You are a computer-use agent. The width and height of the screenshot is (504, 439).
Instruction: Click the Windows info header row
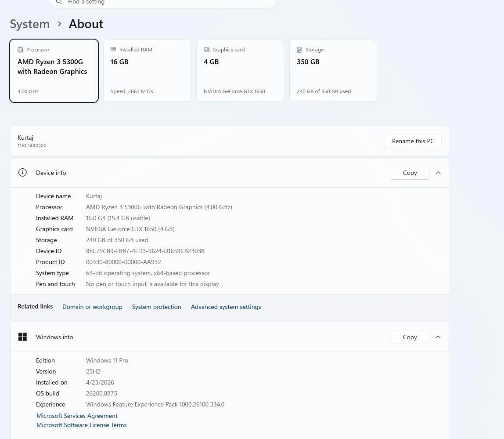pos(230,337)
